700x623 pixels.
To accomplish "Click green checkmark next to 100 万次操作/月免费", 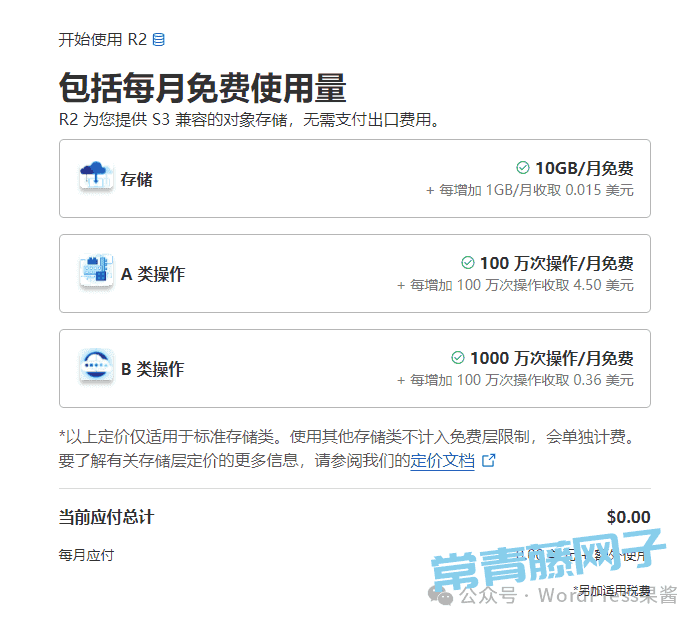I will [x=467, y=263].
